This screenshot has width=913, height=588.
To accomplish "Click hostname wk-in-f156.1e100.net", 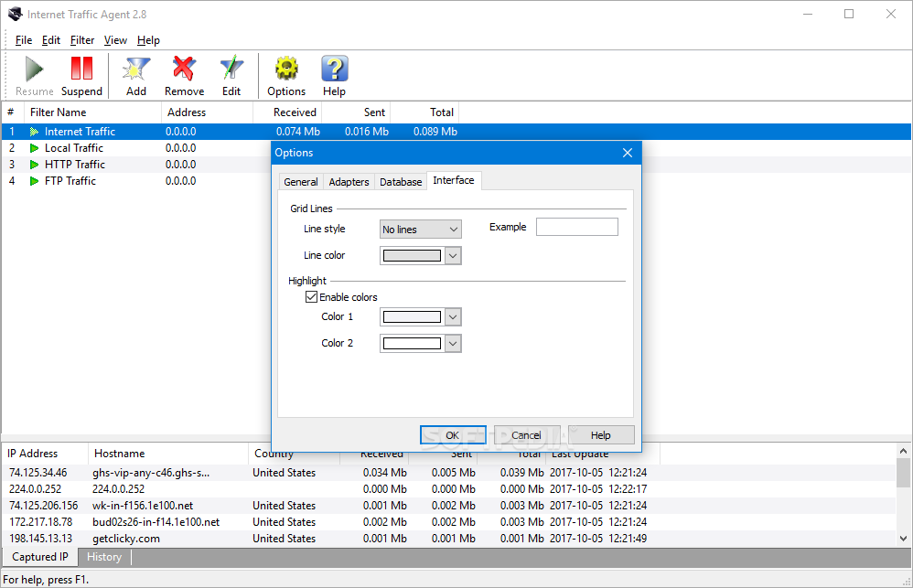I will (x=143, y=506).
